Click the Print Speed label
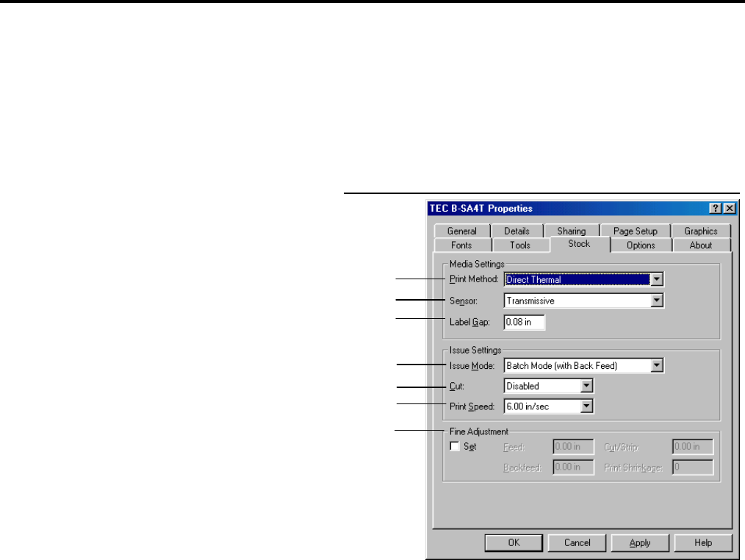Viewport: 745px width, 560px height. 472,407
